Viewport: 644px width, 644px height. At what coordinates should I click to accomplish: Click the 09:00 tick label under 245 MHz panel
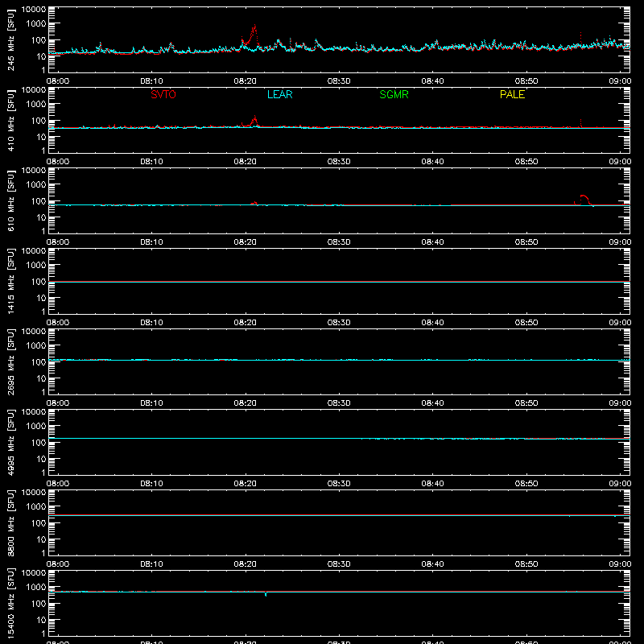[x=620, y=81]
